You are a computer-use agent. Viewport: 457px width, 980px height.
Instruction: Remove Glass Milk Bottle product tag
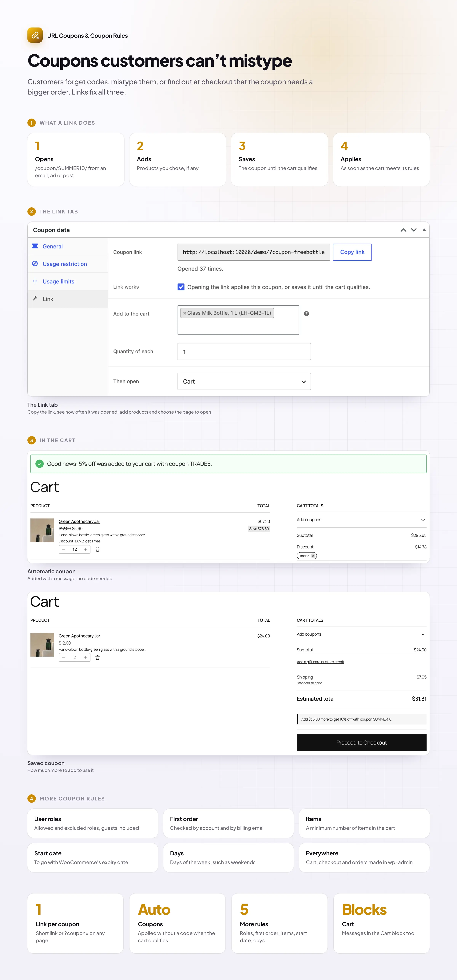click(x=185, y=313)
